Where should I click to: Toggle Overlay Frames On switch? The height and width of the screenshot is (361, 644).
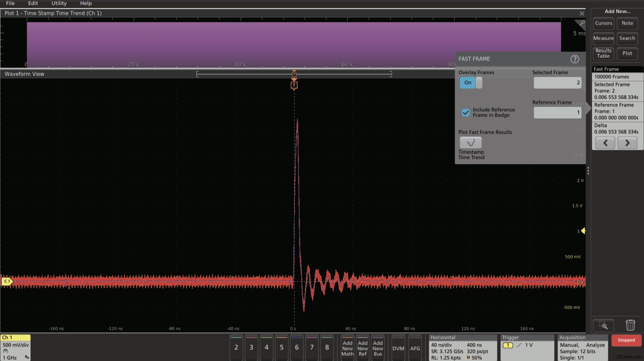(x=471, y=83)
